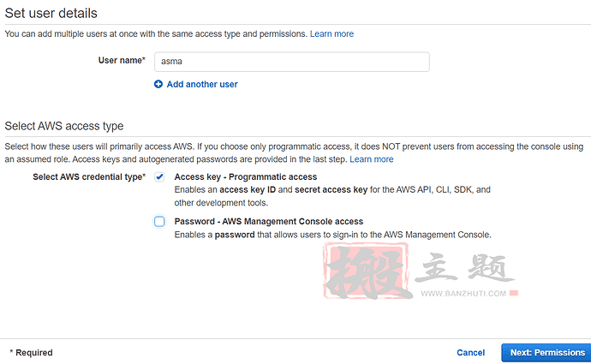Click the Access key - Programmatic access label
Viewport: 591px width, 364px height.
tap(245, 177)
